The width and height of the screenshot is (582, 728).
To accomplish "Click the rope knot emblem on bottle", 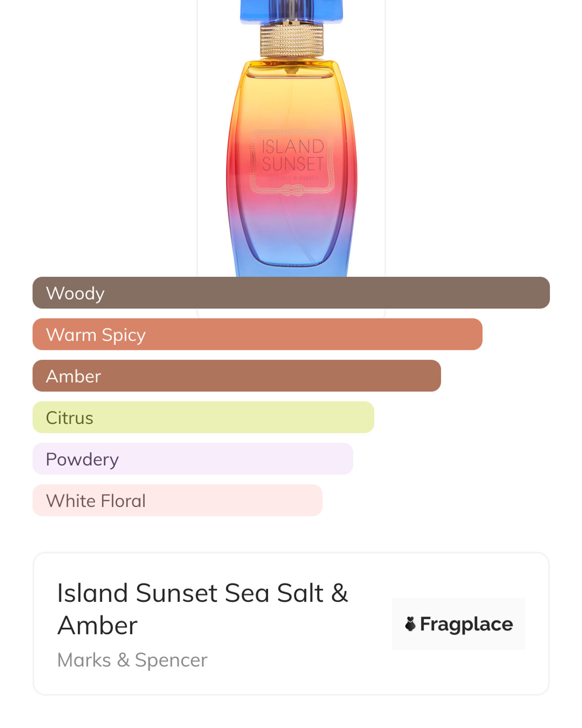I will pyautogui.click(x=292, y=191).
